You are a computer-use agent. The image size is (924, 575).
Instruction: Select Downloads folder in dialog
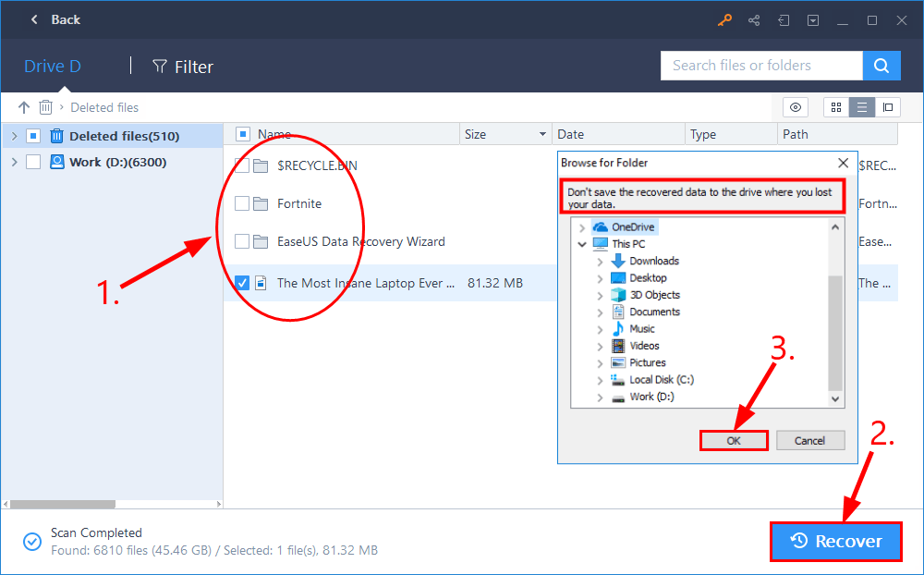654,261
